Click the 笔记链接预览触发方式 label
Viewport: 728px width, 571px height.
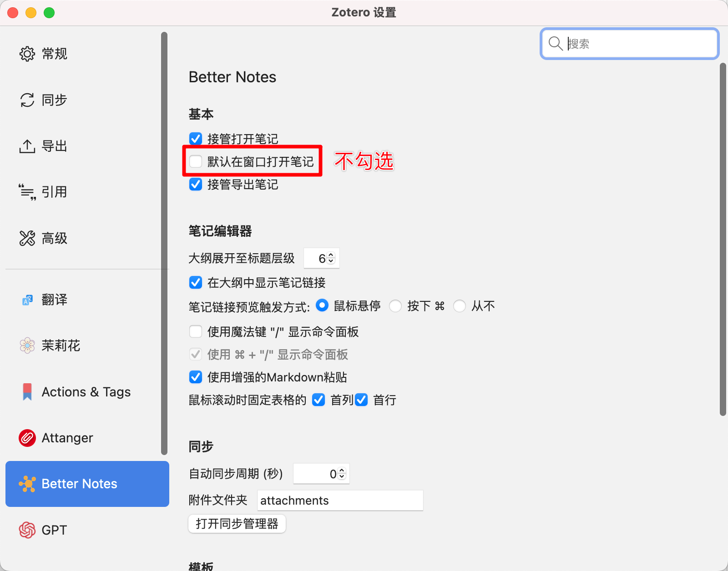[249, 307]
